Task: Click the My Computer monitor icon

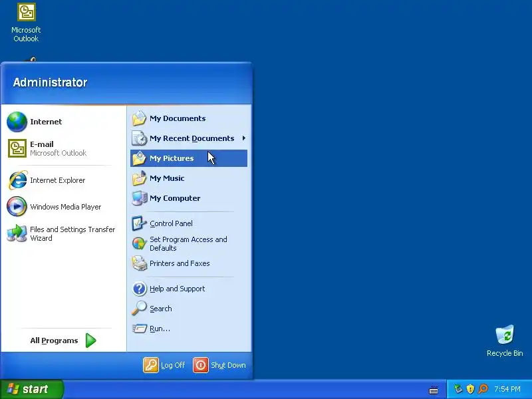Action: 139,198
